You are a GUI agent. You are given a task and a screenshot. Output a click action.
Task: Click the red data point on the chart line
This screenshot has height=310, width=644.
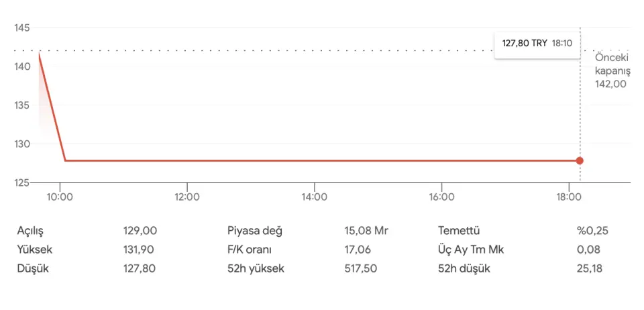[x=580, y=160]
